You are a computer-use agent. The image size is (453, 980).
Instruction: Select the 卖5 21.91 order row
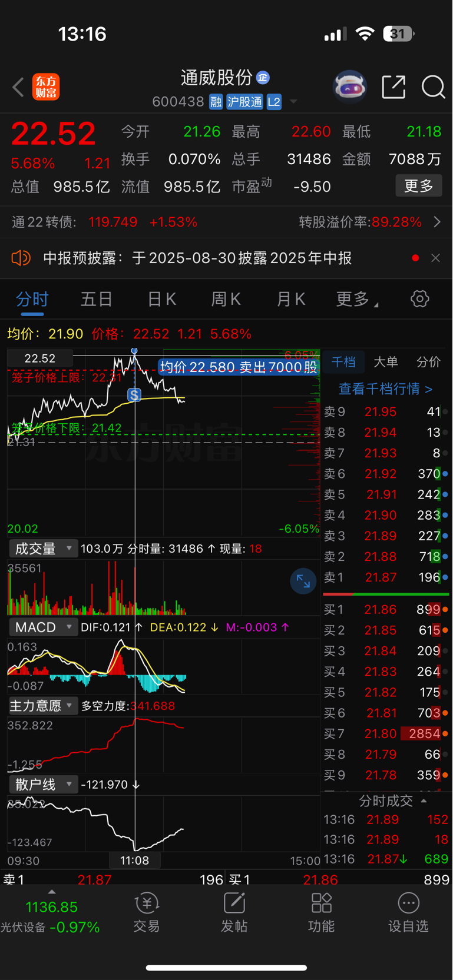(386, 494)
